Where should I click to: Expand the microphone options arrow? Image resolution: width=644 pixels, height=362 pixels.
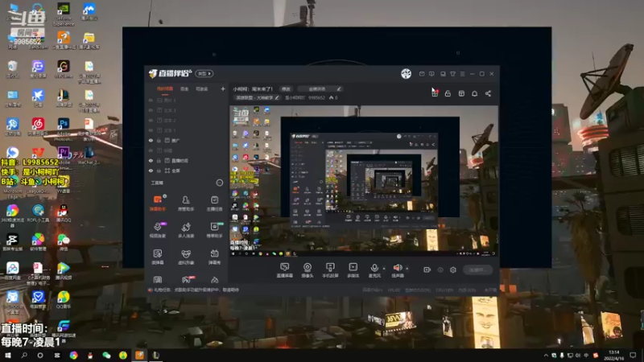click(x=384, y=269)
